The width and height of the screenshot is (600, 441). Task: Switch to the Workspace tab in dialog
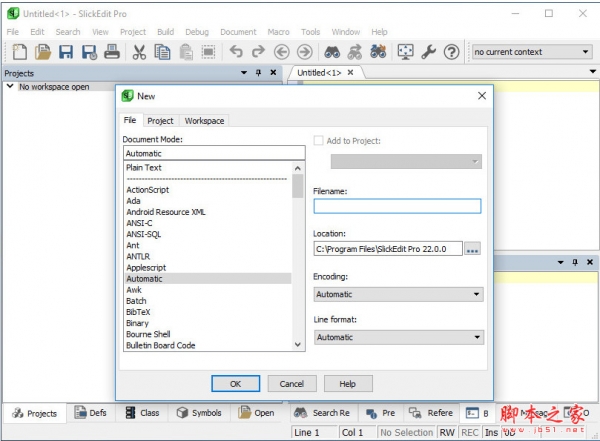pyautogui.click(x=204, y=120)
